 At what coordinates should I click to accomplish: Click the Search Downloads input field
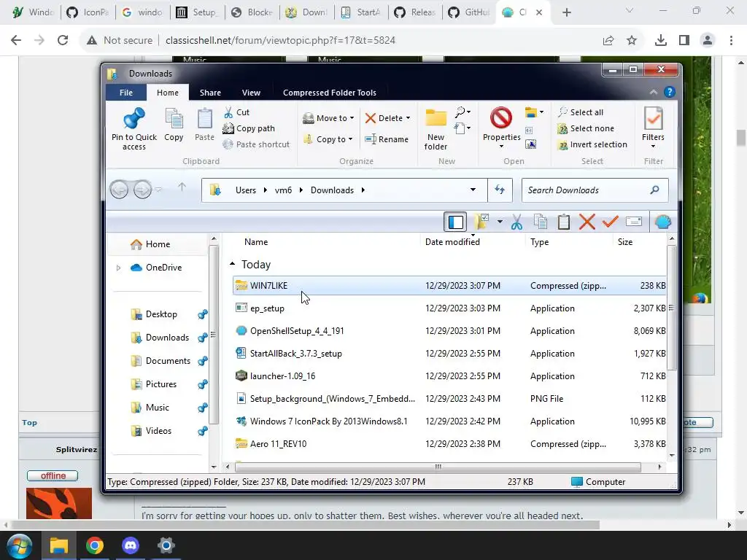pyautogui.click(x=595, y=190)
